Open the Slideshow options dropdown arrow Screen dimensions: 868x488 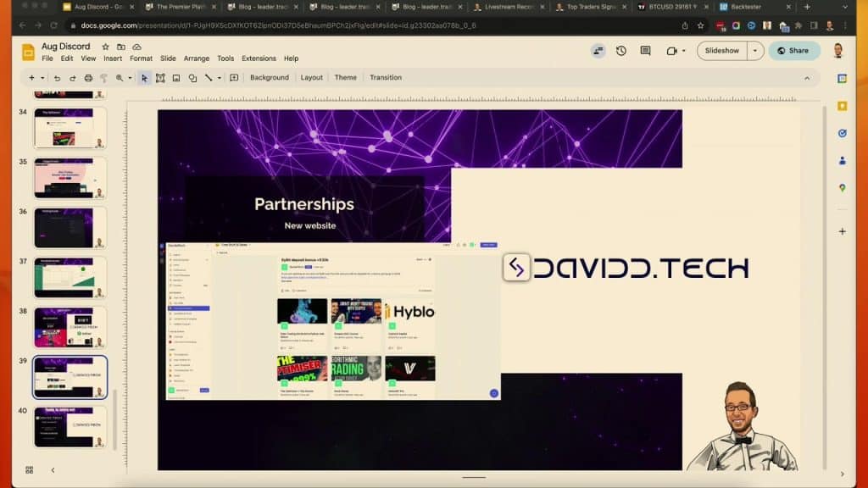(x=755, y=51)
